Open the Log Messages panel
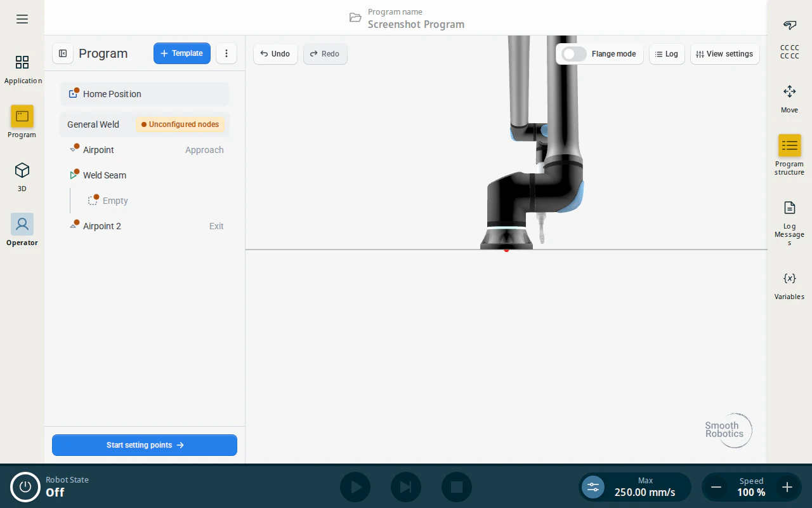 click(x=790, y=223)
